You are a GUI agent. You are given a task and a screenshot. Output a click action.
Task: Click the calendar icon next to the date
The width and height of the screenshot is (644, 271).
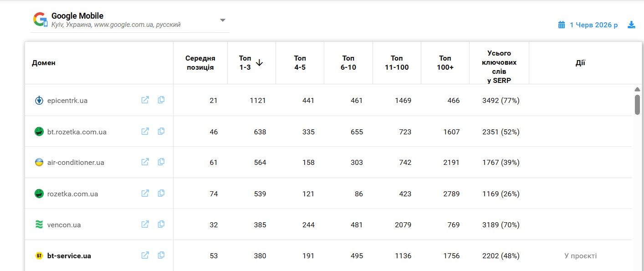pos(562,25)
